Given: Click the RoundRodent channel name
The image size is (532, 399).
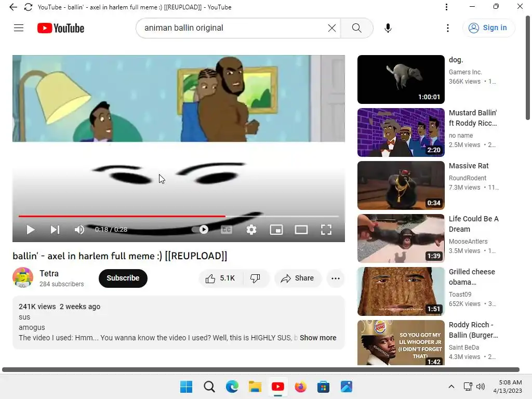Looking at the screenshot, I should [x=468, y=178].
